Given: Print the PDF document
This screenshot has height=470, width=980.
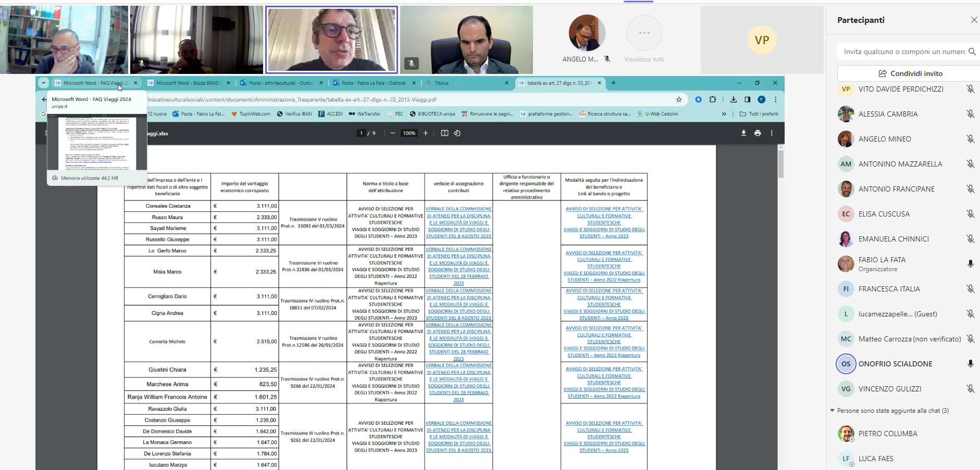Looking at the screenshot, I should pos(758,133).
